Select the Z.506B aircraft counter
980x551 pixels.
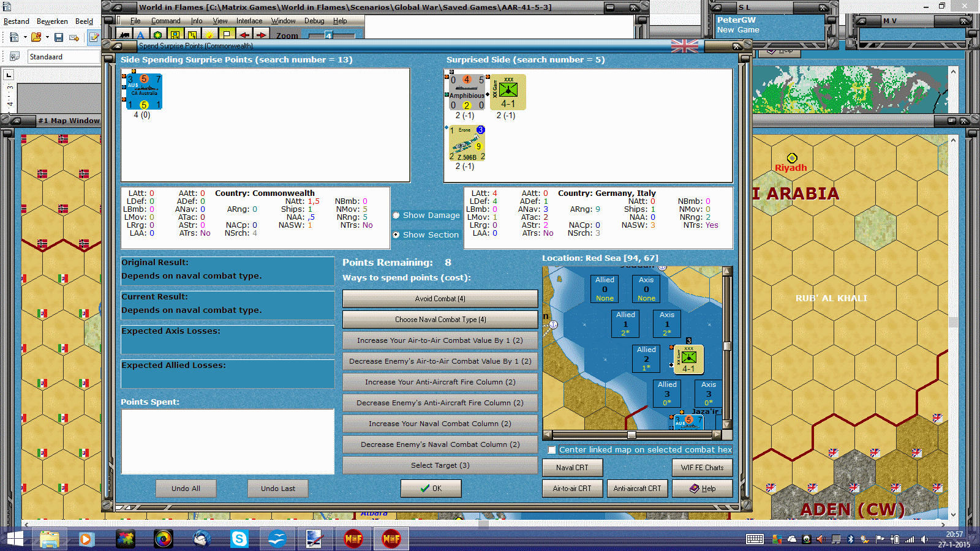(x=467, y=143)
